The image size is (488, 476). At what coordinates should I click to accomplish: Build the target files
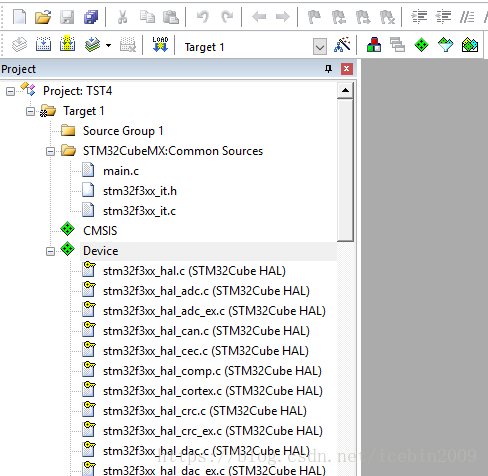coord(43,45)
